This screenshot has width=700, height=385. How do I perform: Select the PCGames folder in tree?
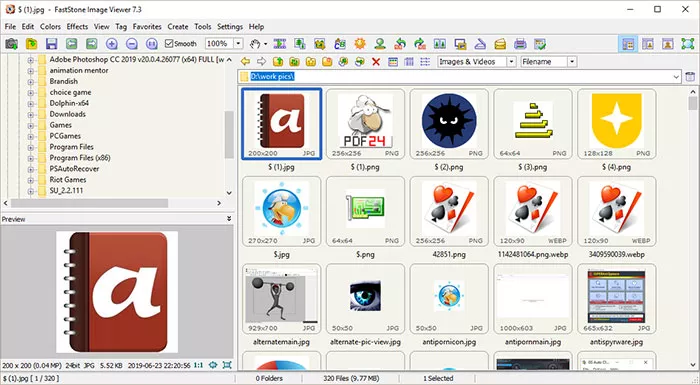click(x=65, y=136)
